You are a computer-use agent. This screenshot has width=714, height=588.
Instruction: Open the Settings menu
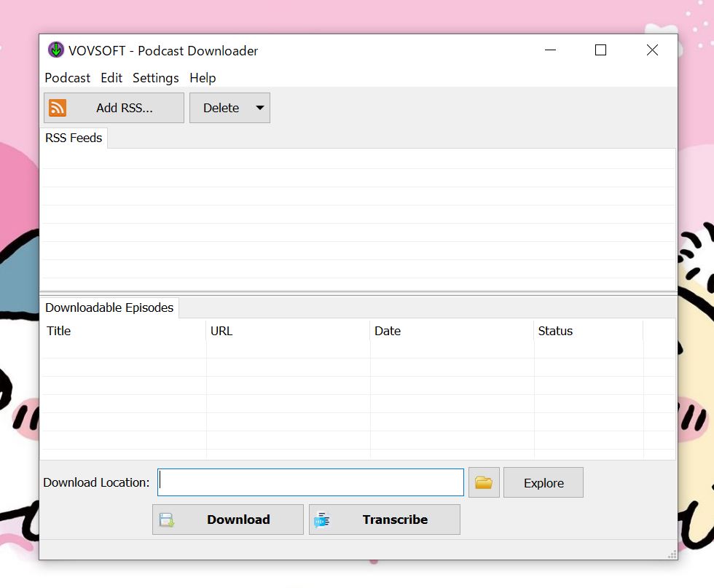pos(156,78)
